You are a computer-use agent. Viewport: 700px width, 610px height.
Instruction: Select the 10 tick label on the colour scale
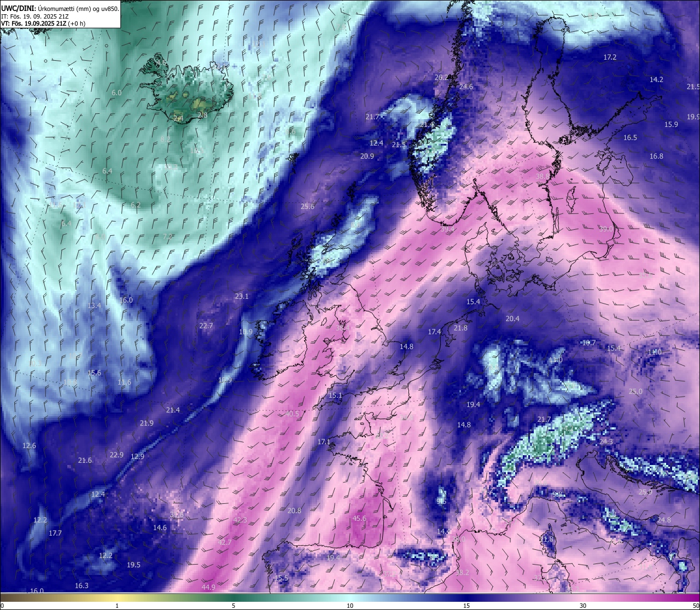[350, 606]
